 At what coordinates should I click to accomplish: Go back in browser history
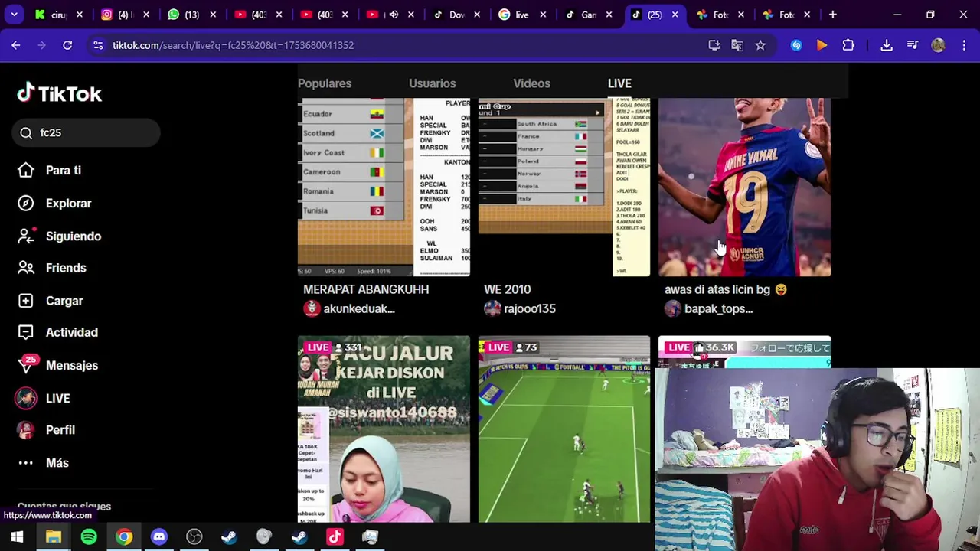(16, 45)
